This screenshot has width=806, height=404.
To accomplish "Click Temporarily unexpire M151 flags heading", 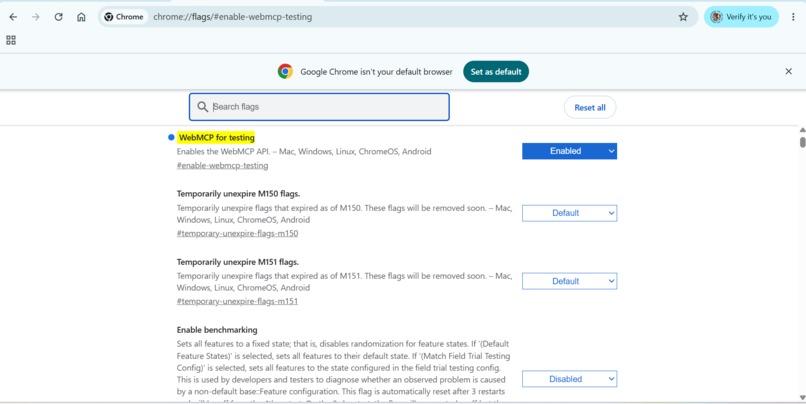I will pos(237,262).
